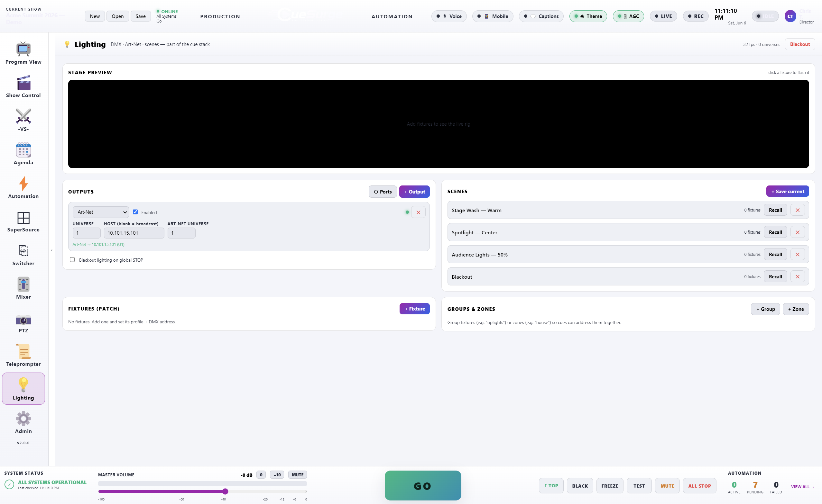Click Open in the show menu

click(117, 16)
